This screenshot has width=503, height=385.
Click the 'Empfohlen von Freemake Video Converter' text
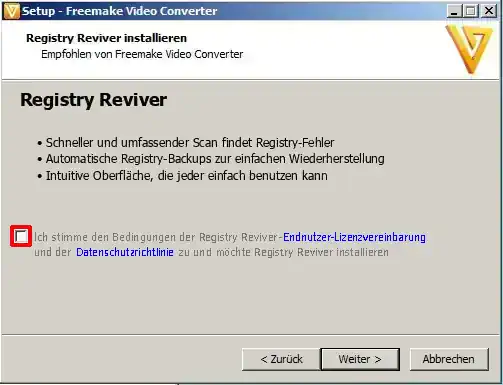tap(142, 54)
